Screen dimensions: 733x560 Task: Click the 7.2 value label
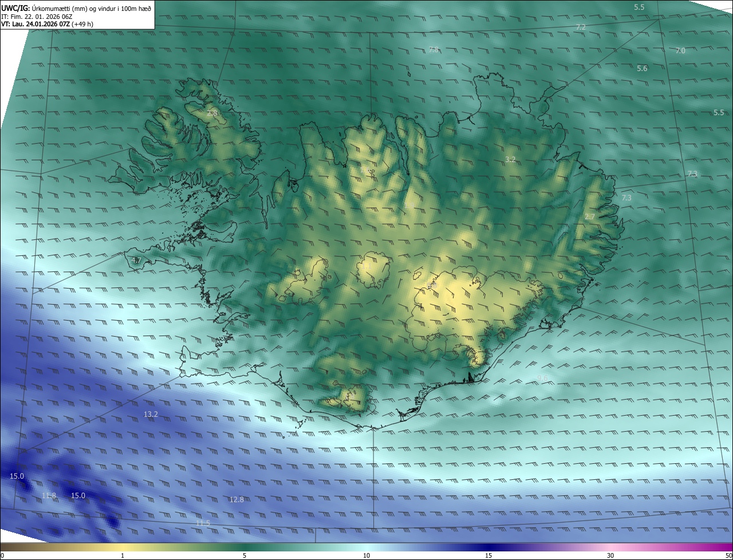point(581,27)
